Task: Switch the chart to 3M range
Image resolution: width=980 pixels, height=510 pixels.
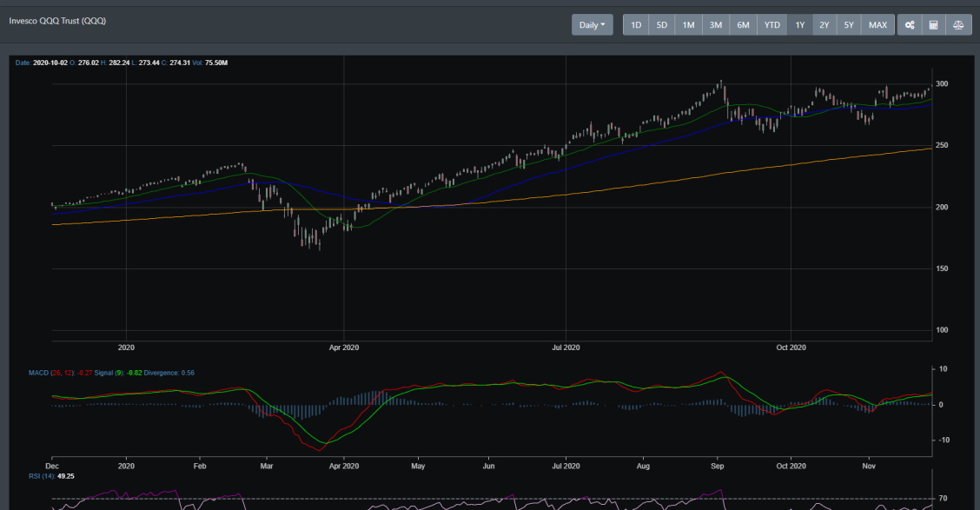Action: coord(716,25)
